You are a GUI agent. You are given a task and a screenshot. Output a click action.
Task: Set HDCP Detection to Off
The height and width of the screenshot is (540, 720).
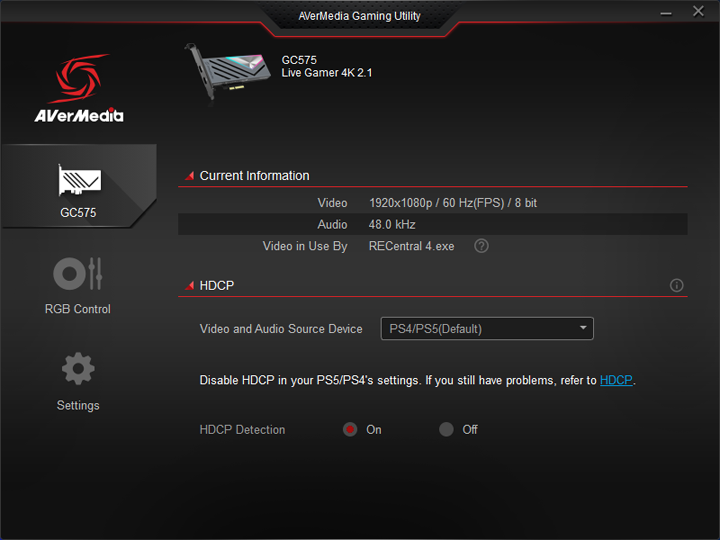tap(446, 430)
